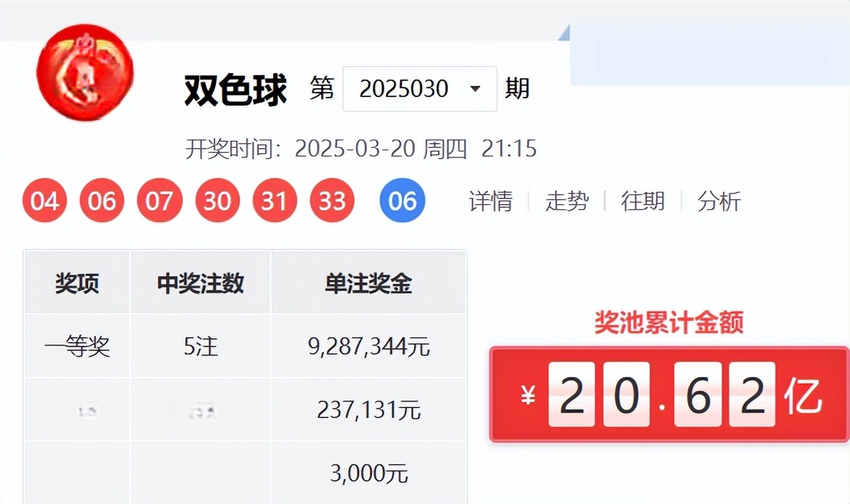Viewport: 850px width, 504px height.
Task: Click the 5注 winners cell
Action: pyautogui.click(x=201, y=347)
